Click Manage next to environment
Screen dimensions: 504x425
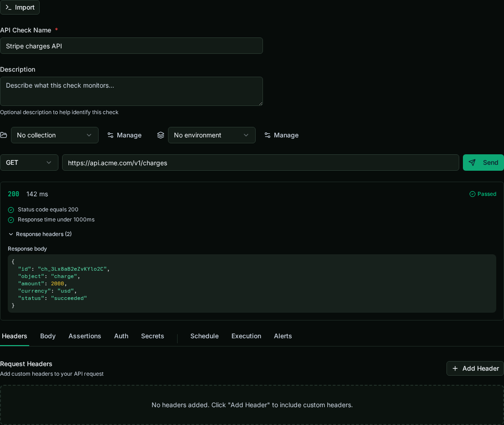point(281,135)
